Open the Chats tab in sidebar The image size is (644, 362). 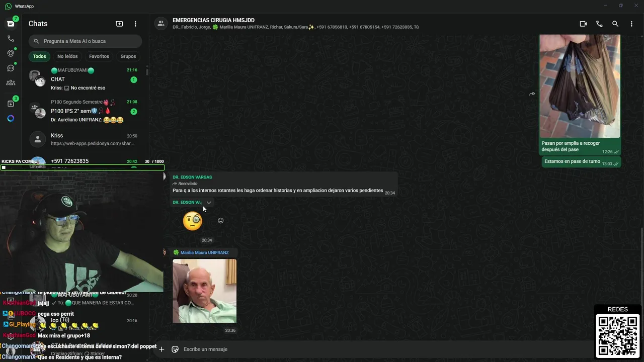point(11,24)
